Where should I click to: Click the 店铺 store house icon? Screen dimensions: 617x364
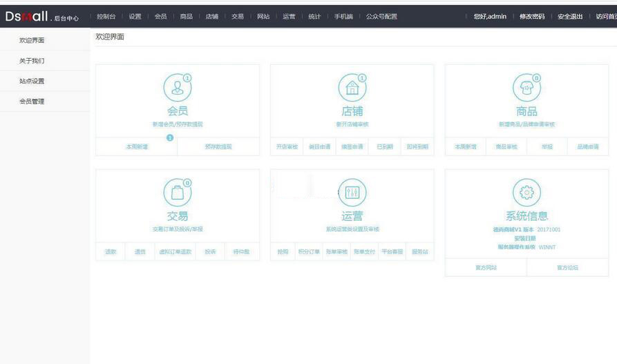pos(352,87)
